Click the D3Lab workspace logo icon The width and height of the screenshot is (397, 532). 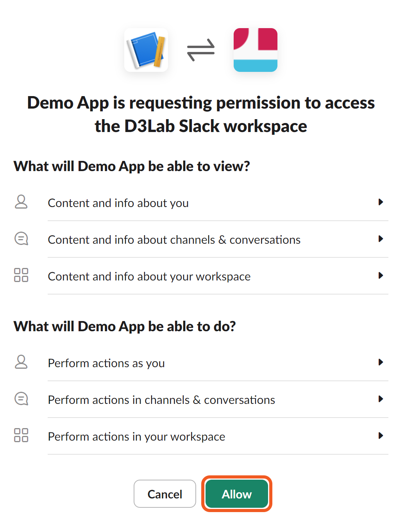[255, 50]
